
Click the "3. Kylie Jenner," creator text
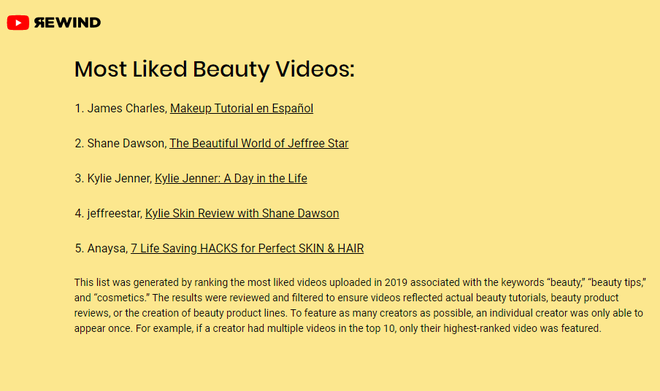click(x=113, y=178)
